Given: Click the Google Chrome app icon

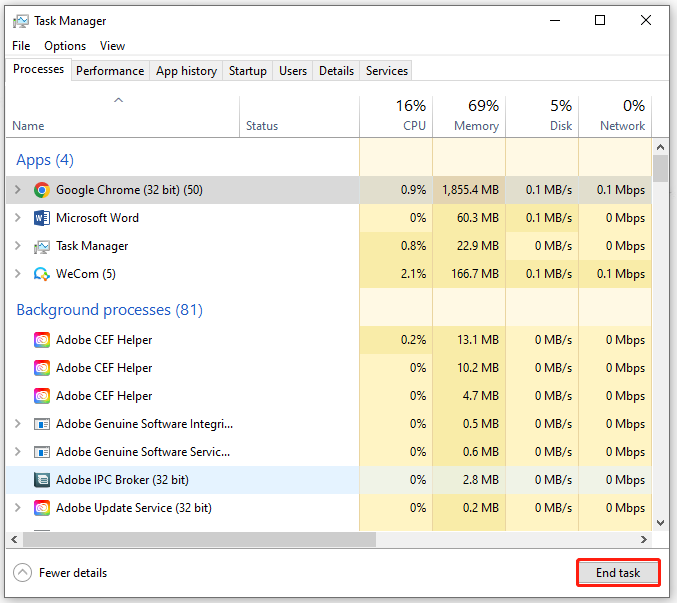Looking at the screenshot, I should coord(42,190).
